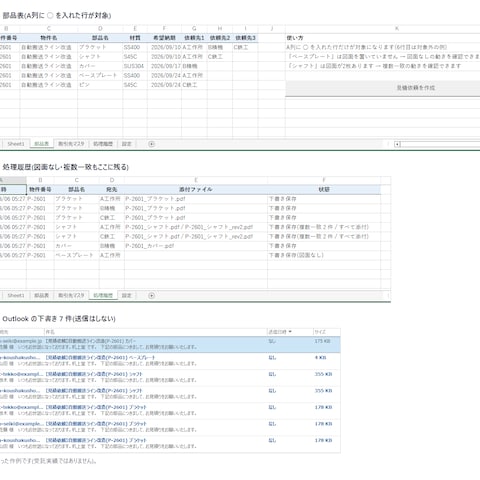Click the 添付ファイル header cell
This screenshot has width=480, height=480.
click(196, 189)
